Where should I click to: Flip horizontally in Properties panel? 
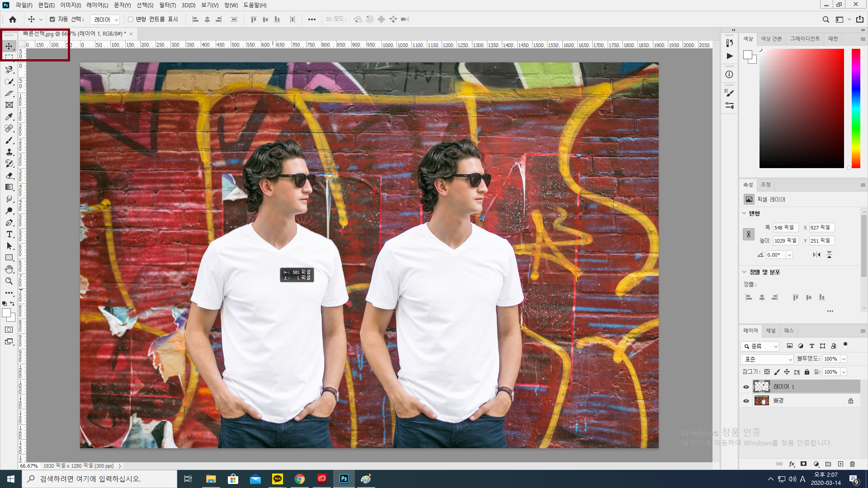pos(816,255)
